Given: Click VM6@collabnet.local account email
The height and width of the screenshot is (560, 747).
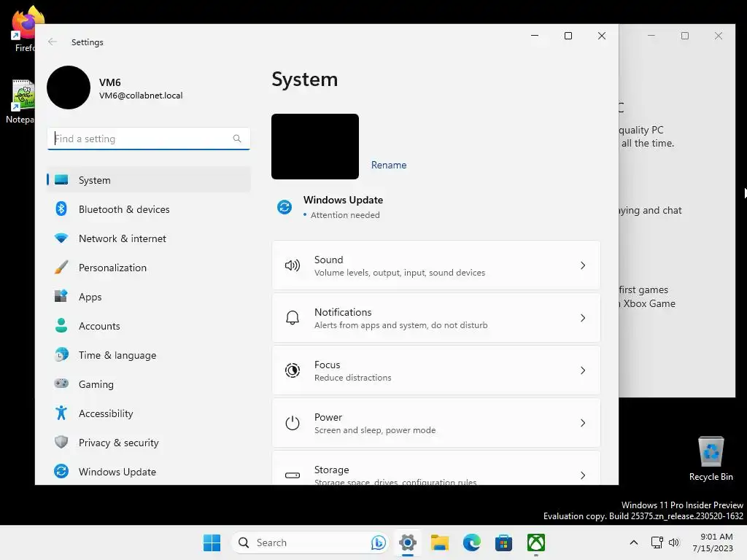Looking at the screenshot, I should [141, 96].
